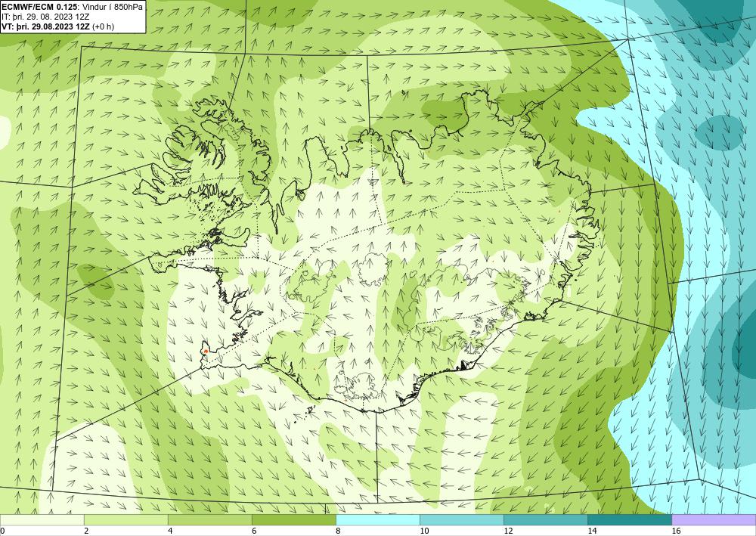The image size is (756, 536).
Task: Click the legend scale label '4'
Action: [x=170, y=531]
